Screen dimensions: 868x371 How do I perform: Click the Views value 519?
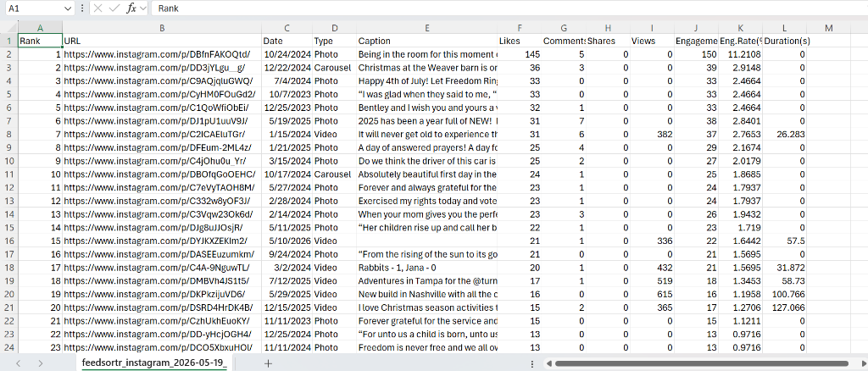click(652, 280)
